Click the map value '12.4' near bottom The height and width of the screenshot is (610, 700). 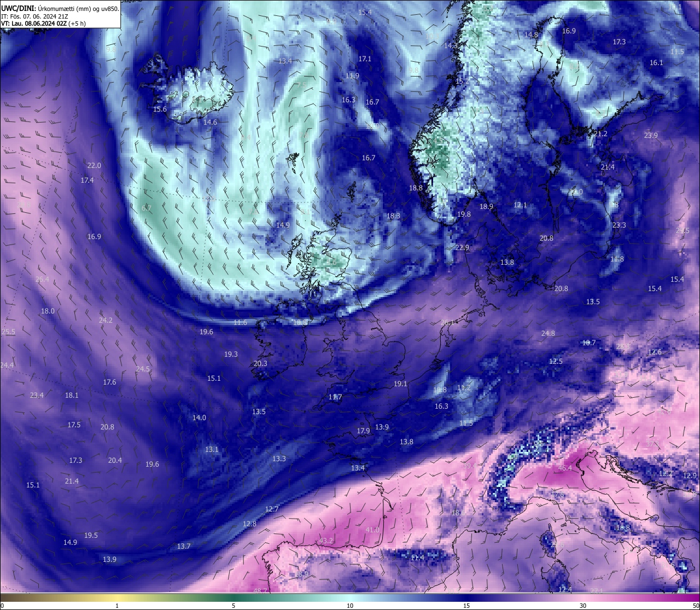(565, 589)
